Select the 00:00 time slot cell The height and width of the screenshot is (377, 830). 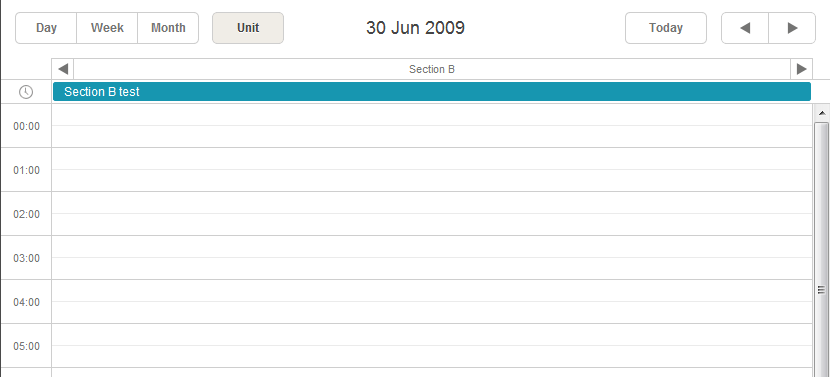tap(432, 125)
